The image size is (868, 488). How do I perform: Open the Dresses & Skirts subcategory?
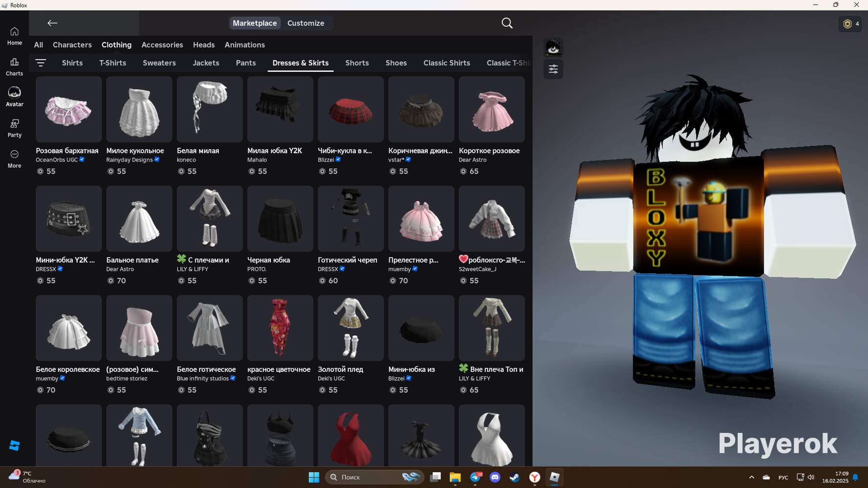[301, 63]
